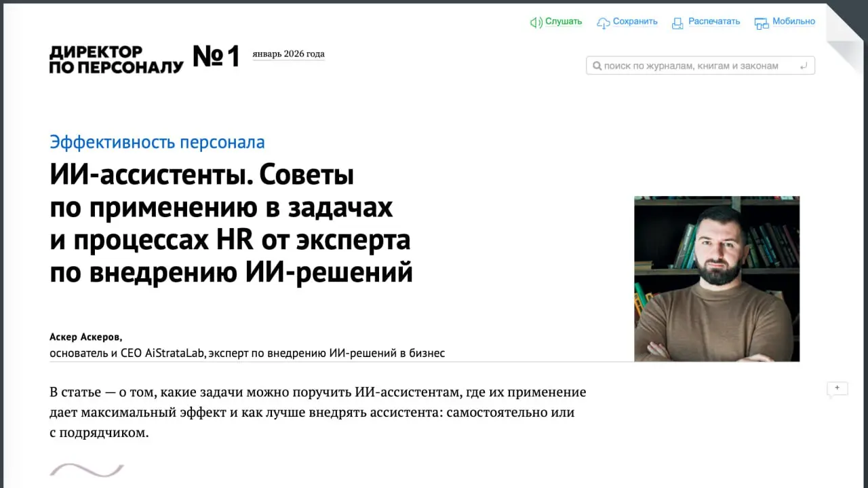Click author name Аскер Аскеров

(x=86, y=337)
